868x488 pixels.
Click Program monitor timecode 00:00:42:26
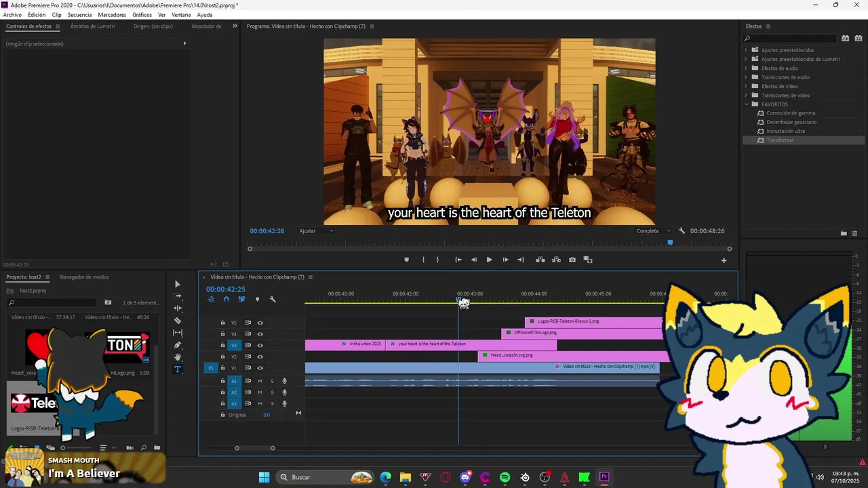point(267,231)
